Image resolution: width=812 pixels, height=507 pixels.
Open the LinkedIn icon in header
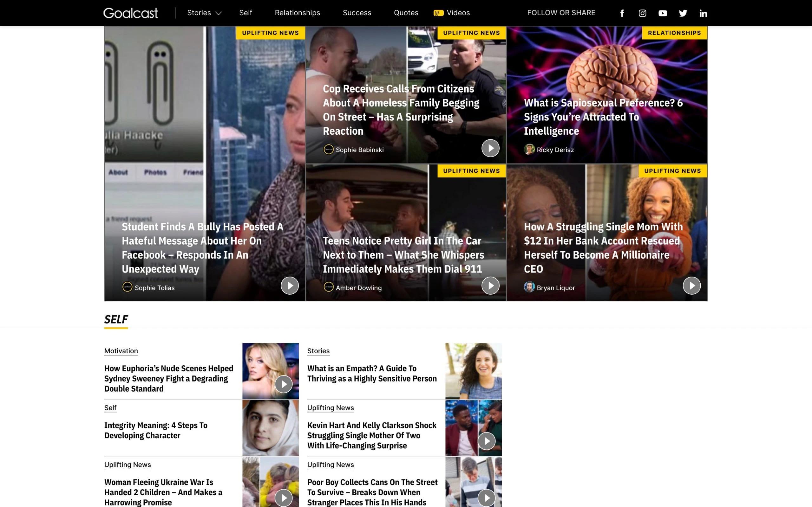click(x=703, y=13)
